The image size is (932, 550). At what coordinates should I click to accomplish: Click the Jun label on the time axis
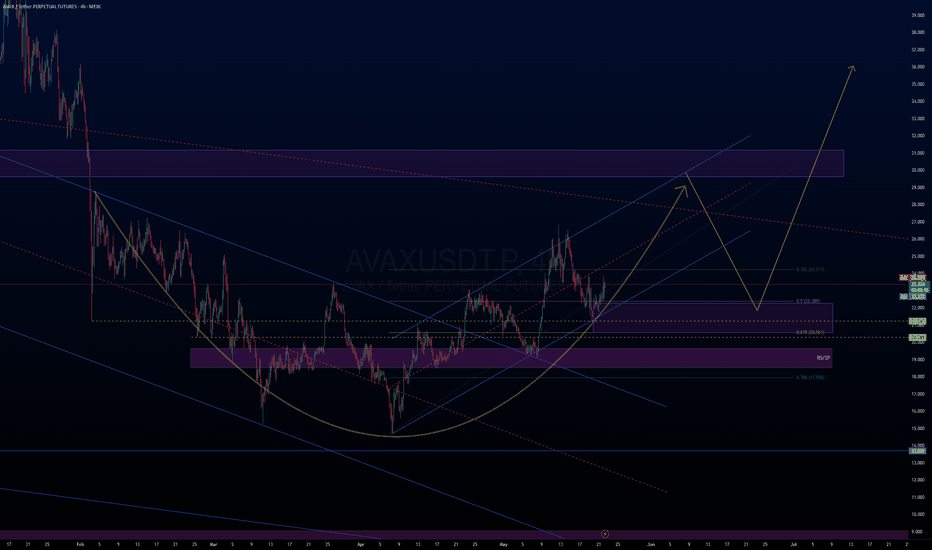point(651,544)
